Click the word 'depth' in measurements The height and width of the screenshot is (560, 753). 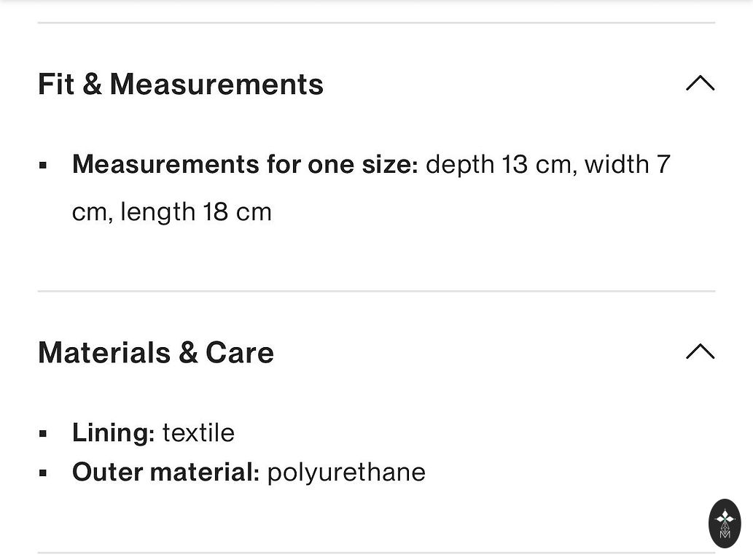[x=459, y=164]
